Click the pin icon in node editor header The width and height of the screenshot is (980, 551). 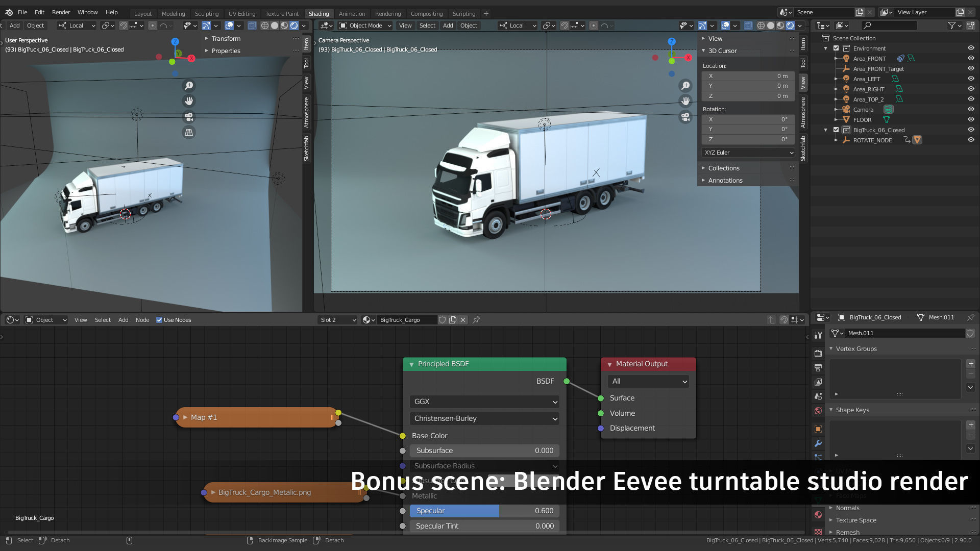click(x=476, y=320)
